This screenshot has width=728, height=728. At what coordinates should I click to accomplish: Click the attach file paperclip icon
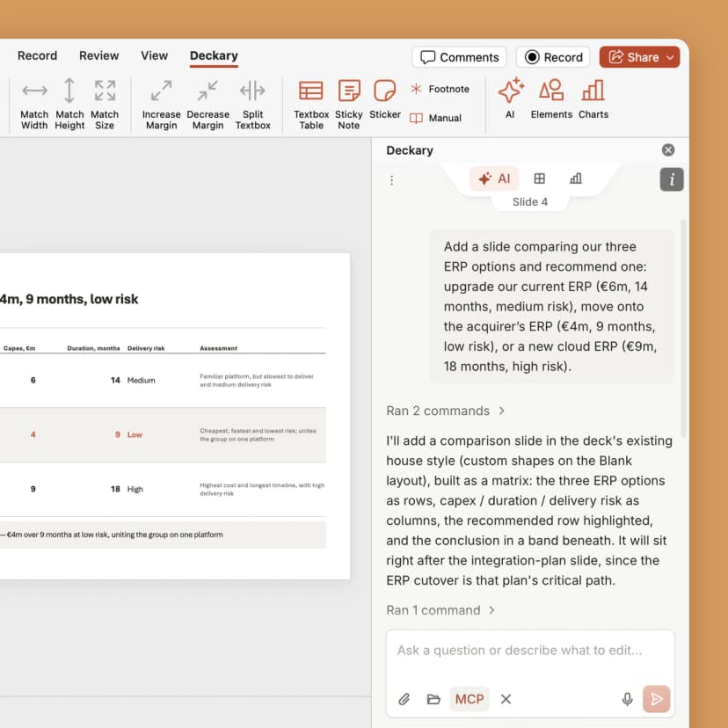[404, 699]
